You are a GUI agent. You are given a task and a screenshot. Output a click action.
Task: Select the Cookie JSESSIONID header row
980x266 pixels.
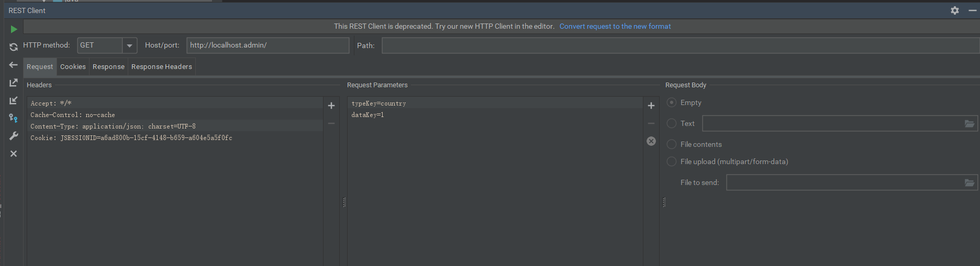point(175,137)
